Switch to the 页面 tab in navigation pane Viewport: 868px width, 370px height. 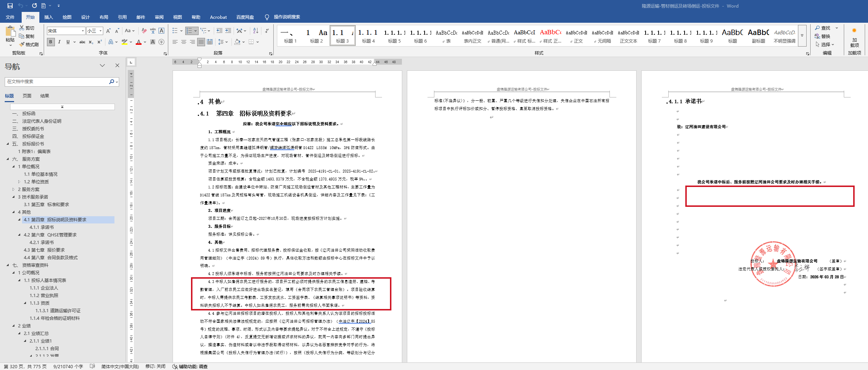(27, 96)
